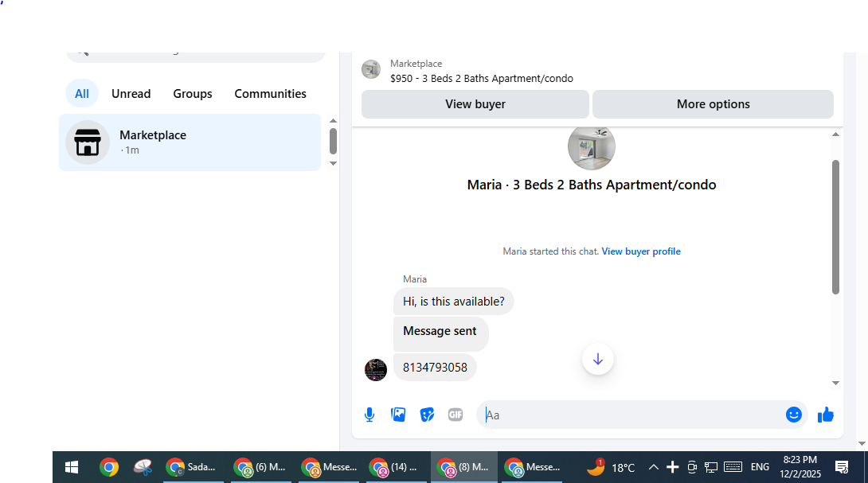Click the conversation scroll-down arrow
Image resolution: width=868 pixels, height=483 pixels.
click(x=836, y=383)
